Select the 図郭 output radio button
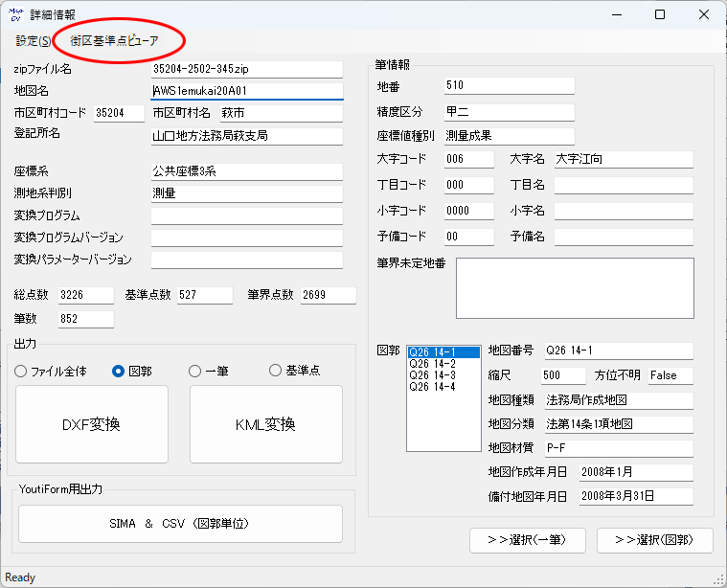Image resolution: width=727 pixels, height=588 pixels. coord(132,371)
